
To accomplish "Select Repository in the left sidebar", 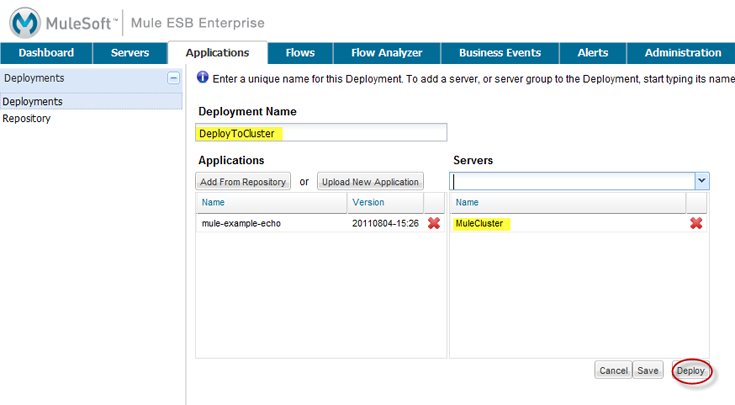I will [27, 118].
